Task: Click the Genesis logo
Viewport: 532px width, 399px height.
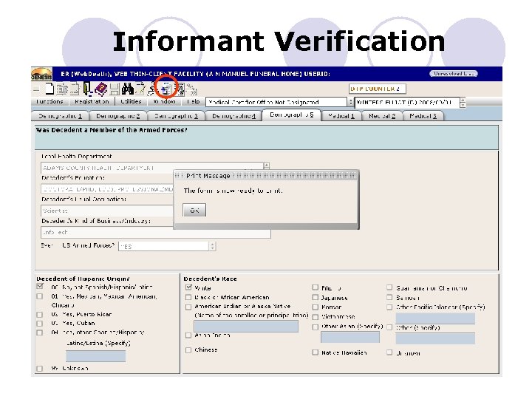Action: point(41,74)
